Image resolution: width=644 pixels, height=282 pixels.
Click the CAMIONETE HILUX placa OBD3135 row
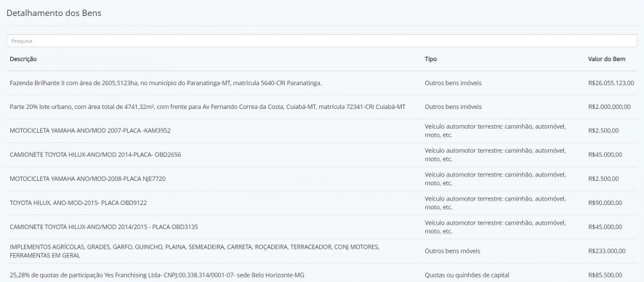click(321, 227)
